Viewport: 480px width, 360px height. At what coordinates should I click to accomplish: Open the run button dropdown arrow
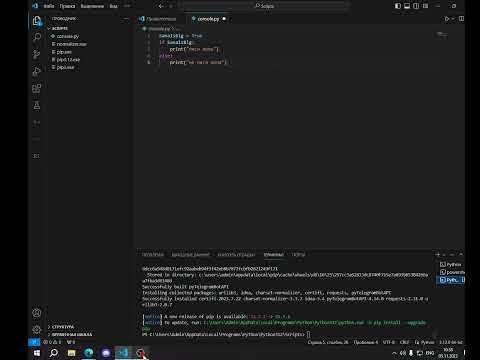(x=453, y=19)
